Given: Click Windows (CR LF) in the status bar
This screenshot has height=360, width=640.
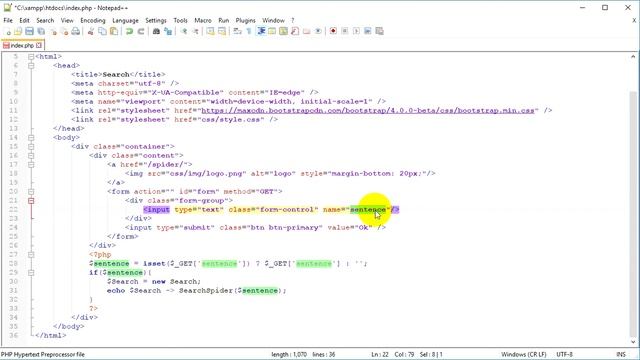Looking at the screenshot, I should pyautogui.click(x=524, y=354).
